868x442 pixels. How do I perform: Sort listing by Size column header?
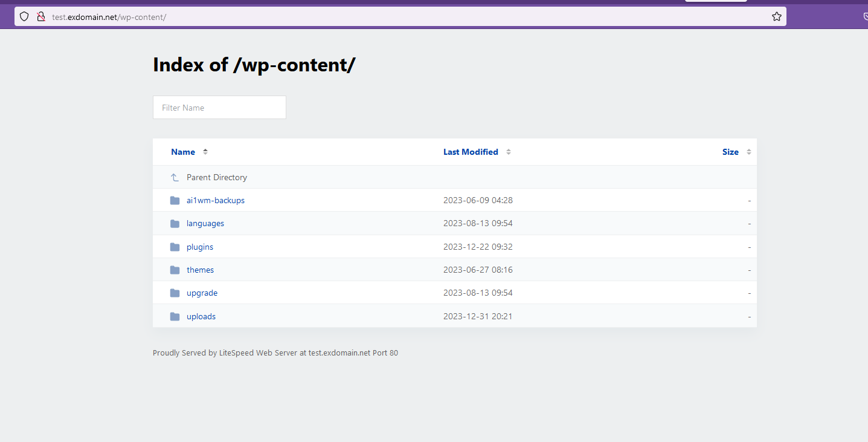(730, 152)
